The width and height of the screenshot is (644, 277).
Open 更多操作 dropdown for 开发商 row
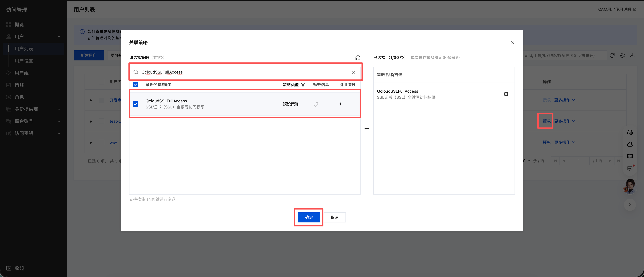pyautogui.click(x=565, y=100)
